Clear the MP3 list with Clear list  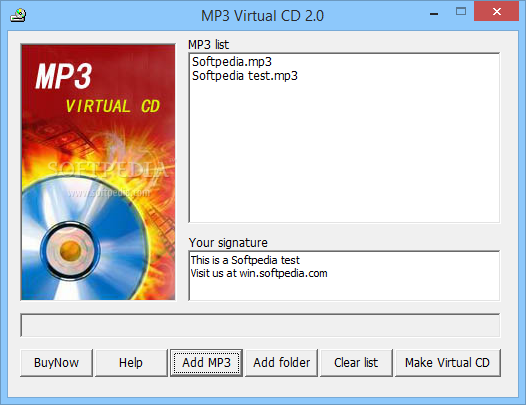[356, 363]
